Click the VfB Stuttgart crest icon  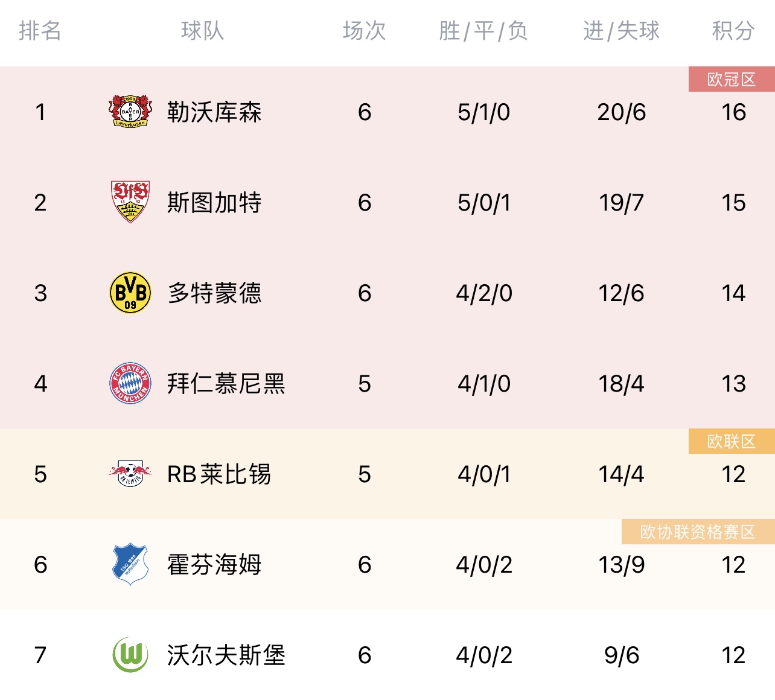click(130, 202)
